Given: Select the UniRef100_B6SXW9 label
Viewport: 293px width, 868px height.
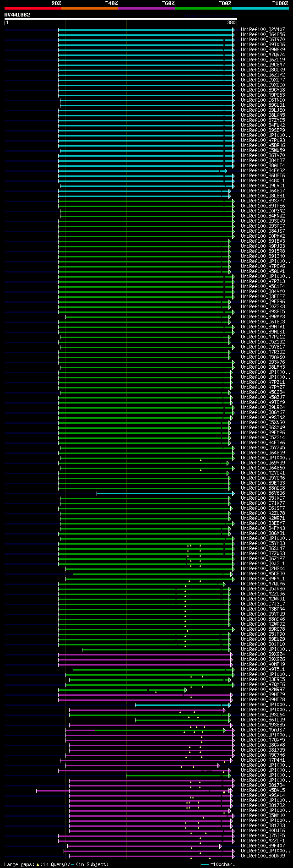Looking at the screenshot, I should [263, 428].
